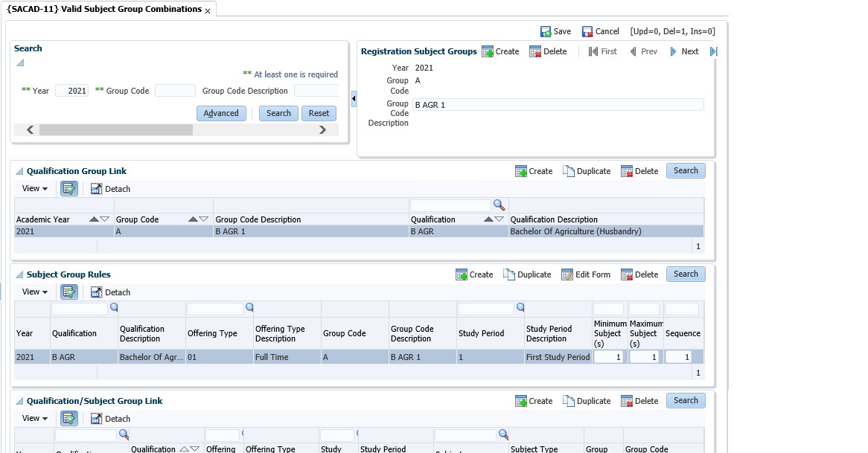Screen dimensions: 868x453
Task: Open View menu in Subject Group Rules
Action: [x=34, y=292]
